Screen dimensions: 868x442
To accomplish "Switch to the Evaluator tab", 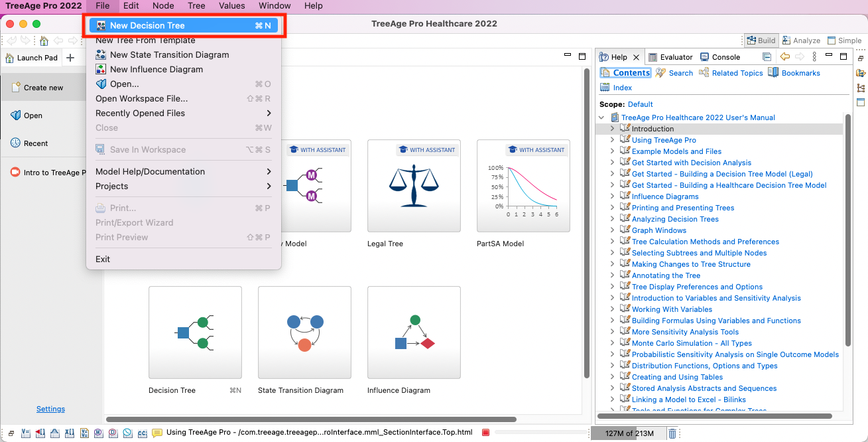I will 669,56.
